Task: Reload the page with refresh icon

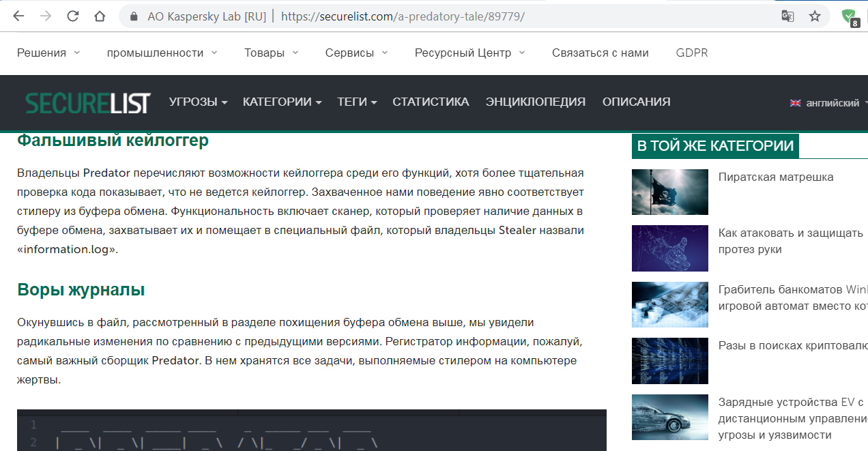Action: (73, 16)
